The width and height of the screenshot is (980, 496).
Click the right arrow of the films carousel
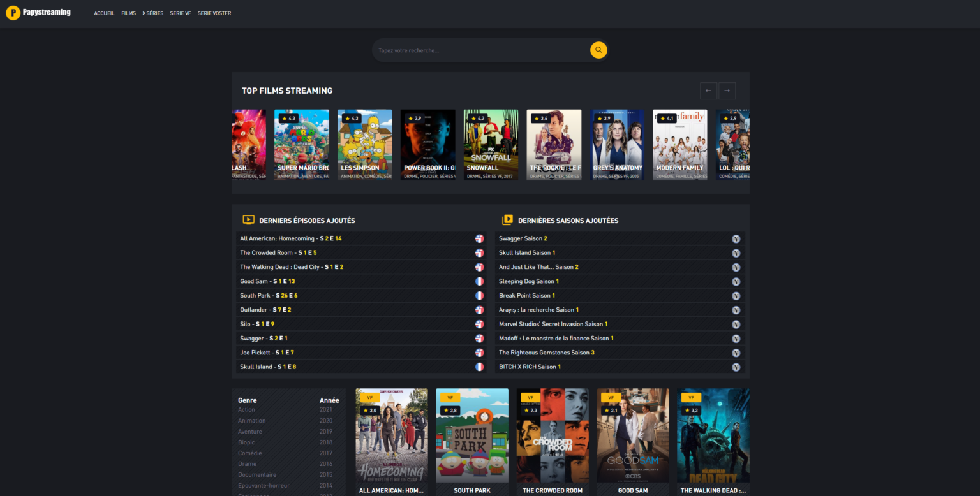pos(727,91)
